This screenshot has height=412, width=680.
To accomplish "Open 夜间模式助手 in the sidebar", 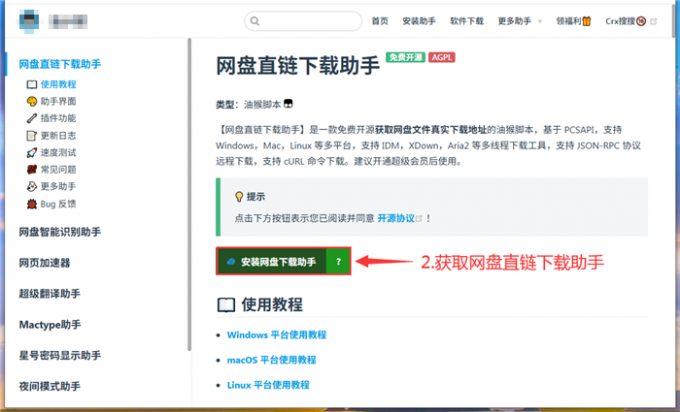I will (x=49, y=386).
